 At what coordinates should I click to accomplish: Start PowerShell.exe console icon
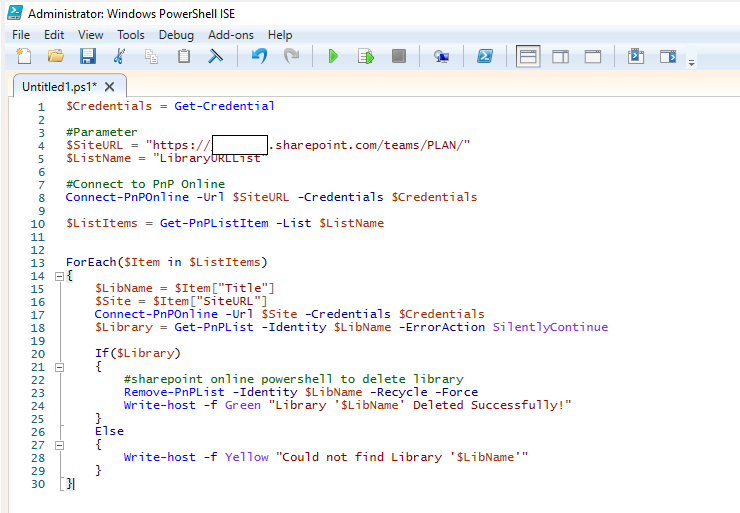pyautogui.click(x=485, y=56)
